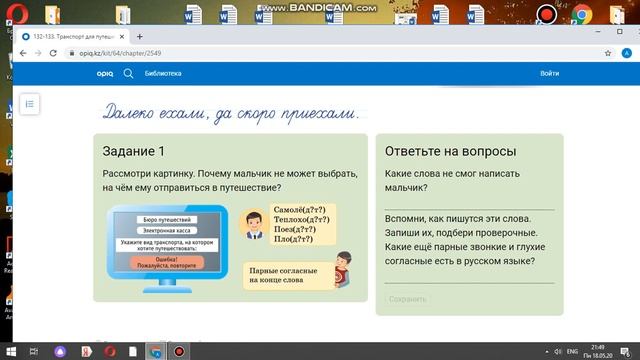Screen dimensions: 640x360
Task: Click the second answer input line
Action: tap(469, 277)
